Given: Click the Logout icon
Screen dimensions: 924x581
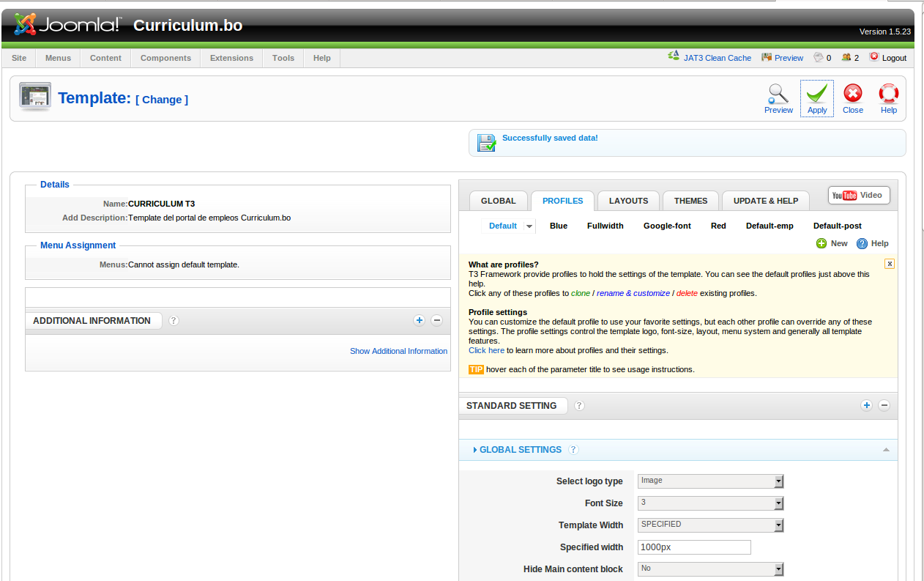Looking at the screenshot, I should click(874, 56).
